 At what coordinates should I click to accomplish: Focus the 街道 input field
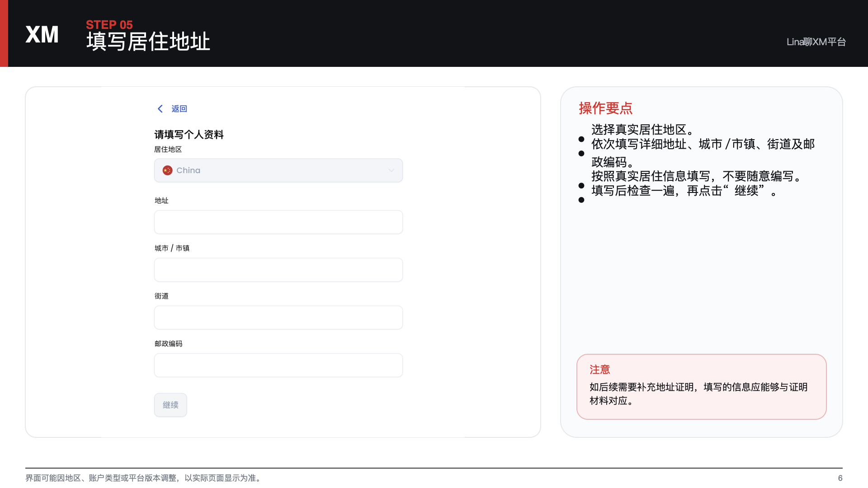coord(278,318)
